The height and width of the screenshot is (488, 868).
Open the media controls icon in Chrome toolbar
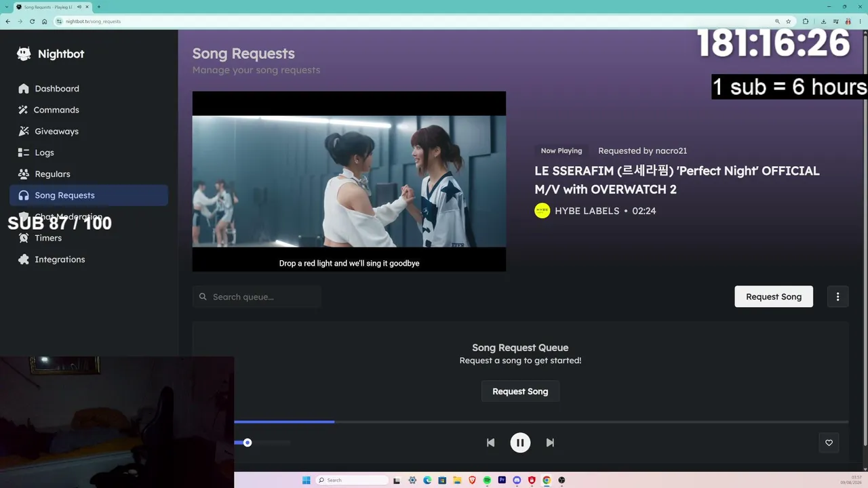835,21
